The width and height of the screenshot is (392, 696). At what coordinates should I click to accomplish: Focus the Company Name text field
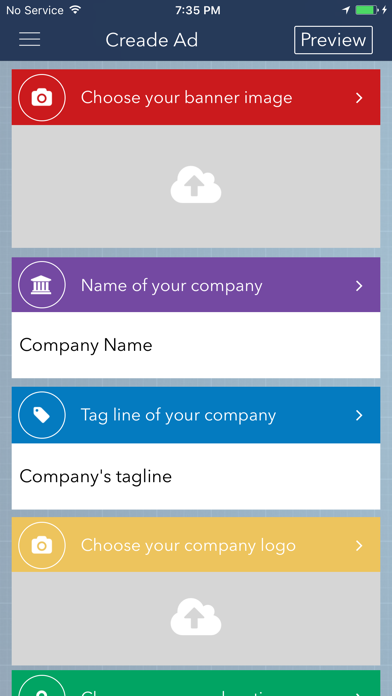(196, 345)
